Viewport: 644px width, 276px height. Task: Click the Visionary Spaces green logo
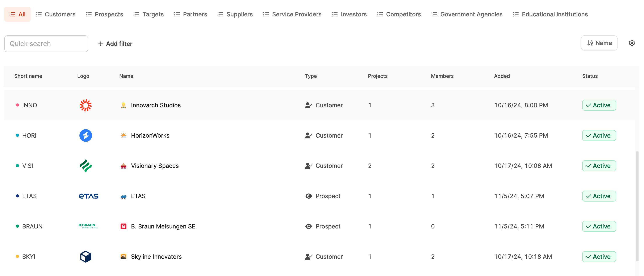[85, 166]
